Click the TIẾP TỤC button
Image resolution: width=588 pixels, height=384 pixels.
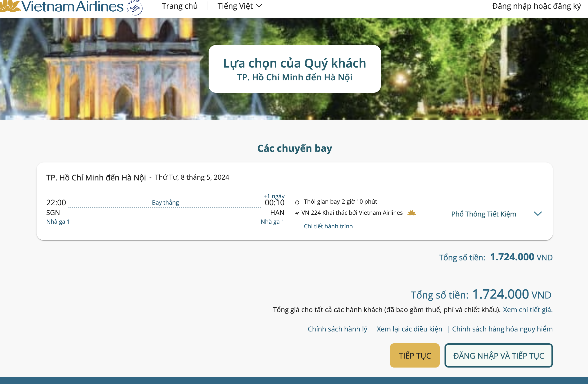(415, 355)
